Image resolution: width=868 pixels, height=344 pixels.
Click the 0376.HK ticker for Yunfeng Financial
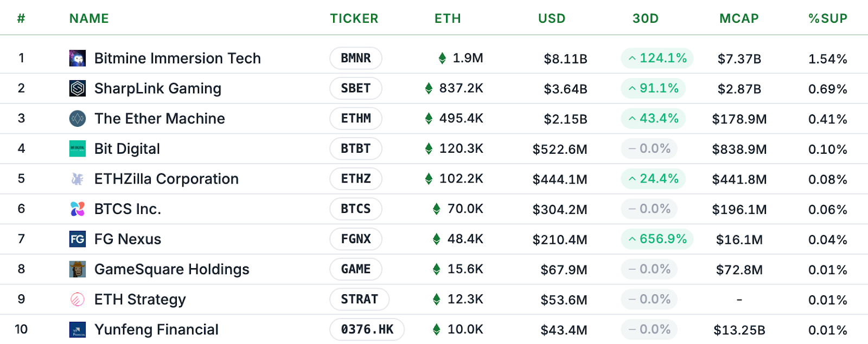click(x=367, y=329)
